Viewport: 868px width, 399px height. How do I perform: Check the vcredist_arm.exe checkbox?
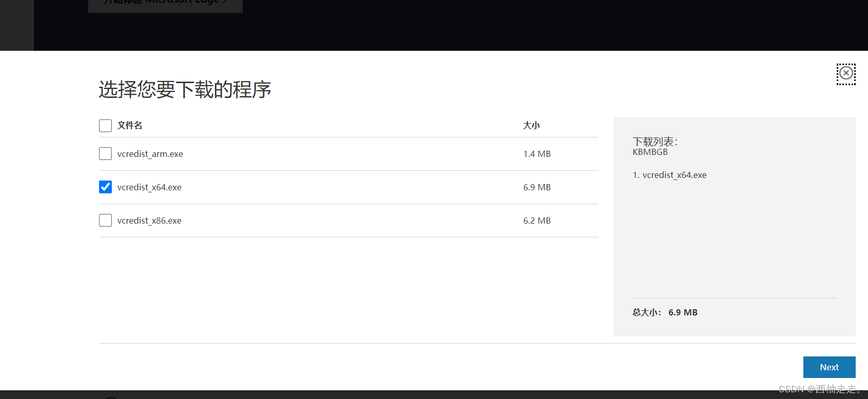pyautogui.click(x=105, y=153)
